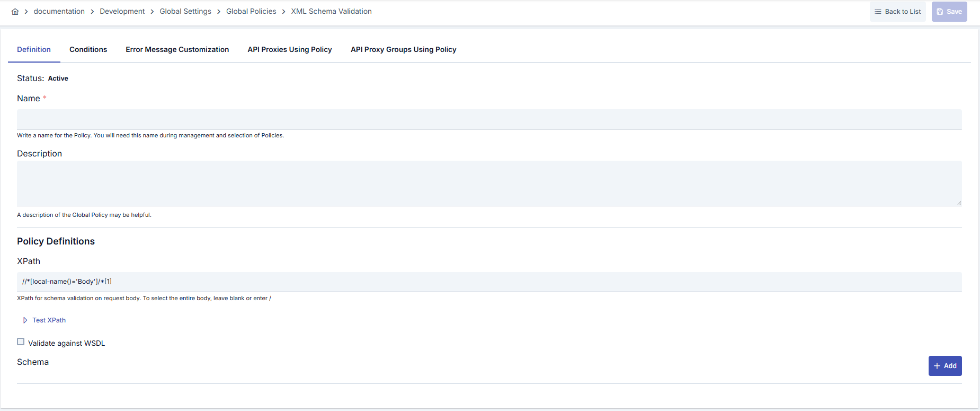980x411 pixels.
Task: Focus the Name input field
Action: (489, 119)
